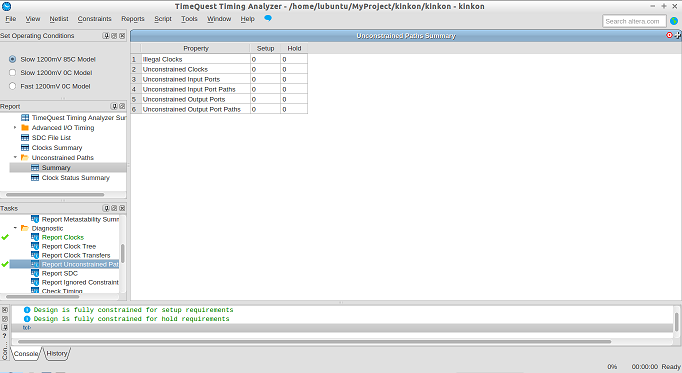Select the Slow 1200mV 85C Model radio button
Screen dimensions: 682x373
[12, 59]
